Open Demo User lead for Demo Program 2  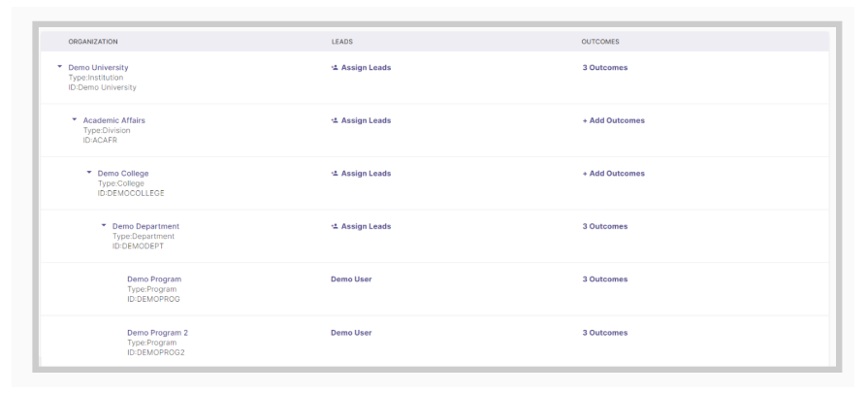pos(351,333)
